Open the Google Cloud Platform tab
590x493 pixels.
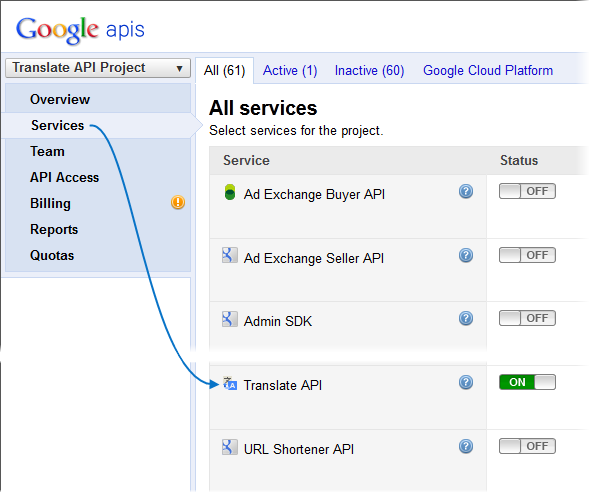488,70
